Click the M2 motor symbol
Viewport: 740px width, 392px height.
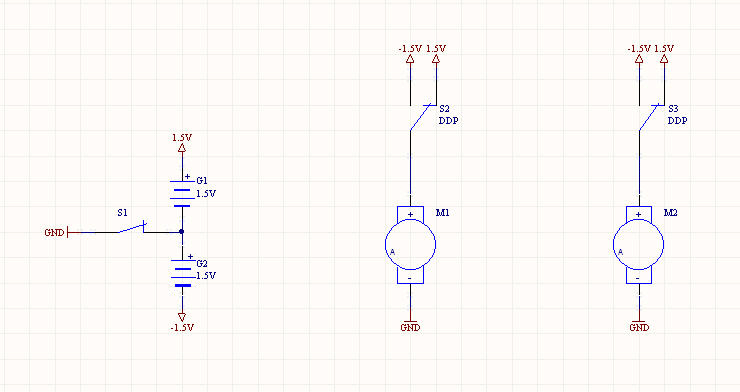click(639, 245)
